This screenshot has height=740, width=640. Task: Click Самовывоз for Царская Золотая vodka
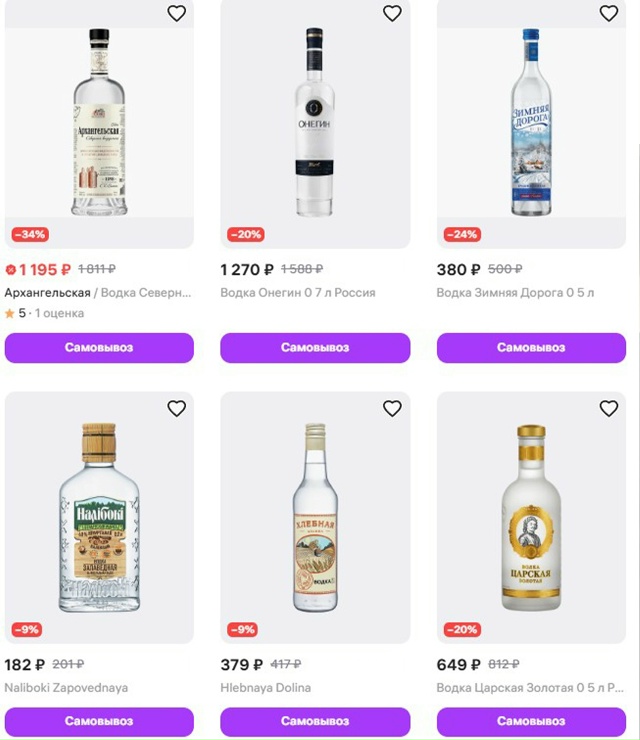tap(531, 721)
